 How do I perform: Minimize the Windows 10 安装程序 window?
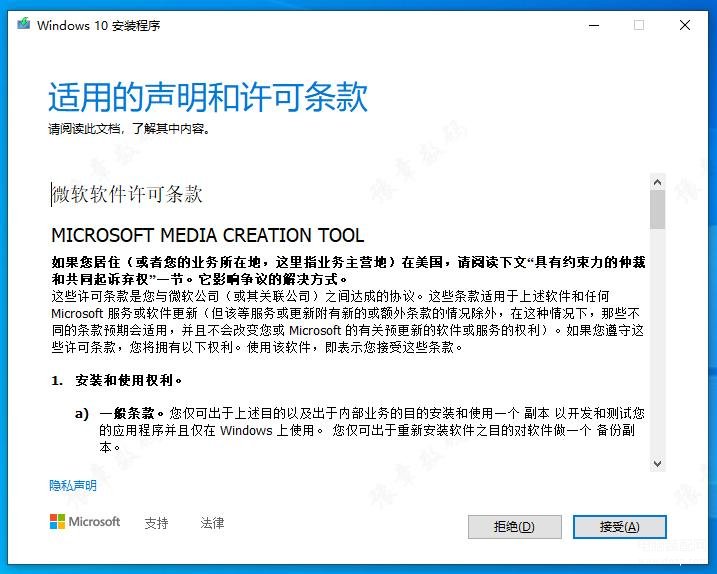point(591,25)
